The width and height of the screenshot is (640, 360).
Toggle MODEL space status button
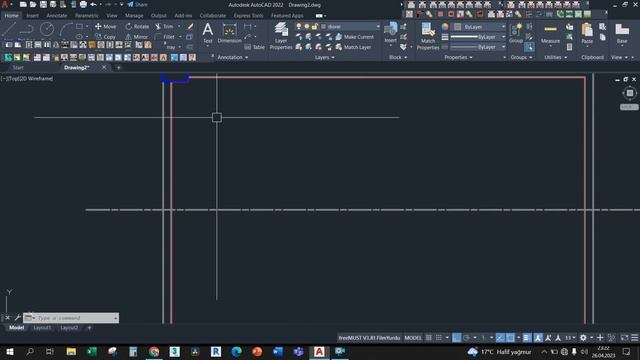(413, 338)
